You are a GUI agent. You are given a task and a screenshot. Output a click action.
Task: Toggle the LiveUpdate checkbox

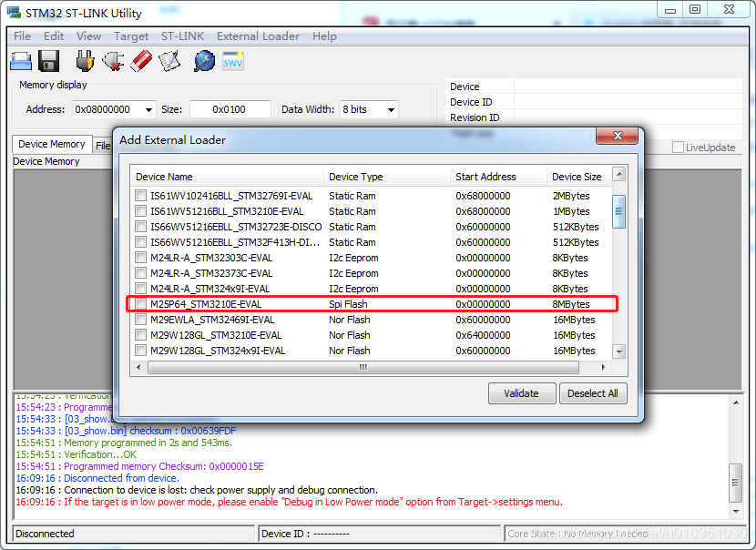click(678, 148)
